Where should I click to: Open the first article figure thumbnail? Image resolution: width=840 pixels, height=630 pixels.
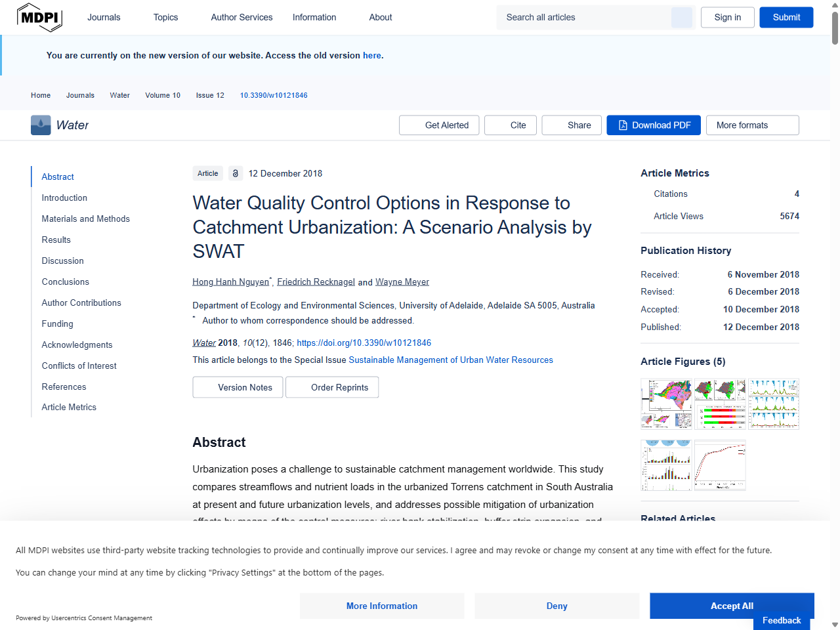666,404
